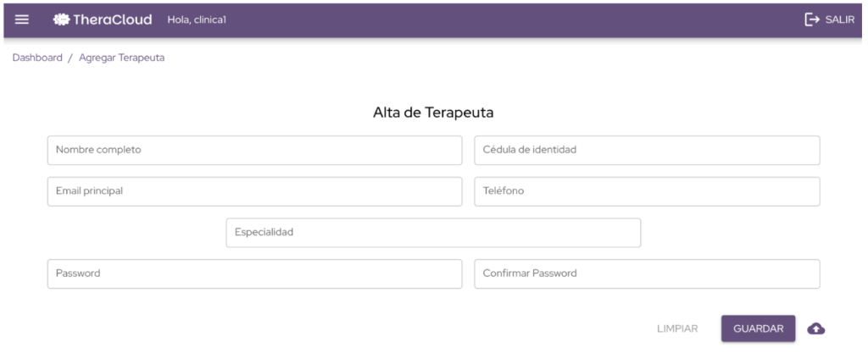Select the Email principal field
Image resolution: width=868 pixels, height=364 pixels.
[254, 191]
